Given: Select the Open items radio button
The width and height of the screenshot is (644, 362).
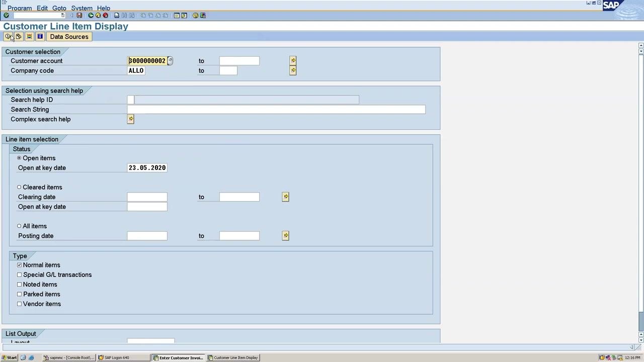Looking at the screenshot, I should pos(19,158).
